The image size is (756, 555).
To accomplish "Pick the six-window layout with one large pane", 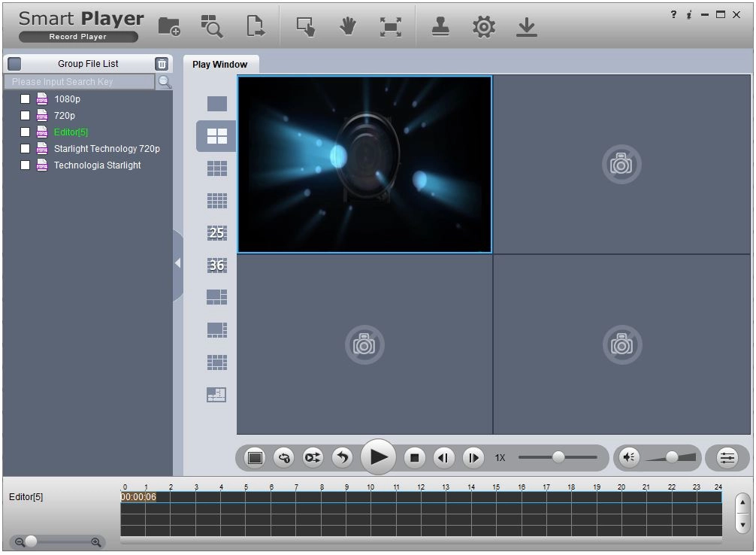I will click(x=217, y=297).
